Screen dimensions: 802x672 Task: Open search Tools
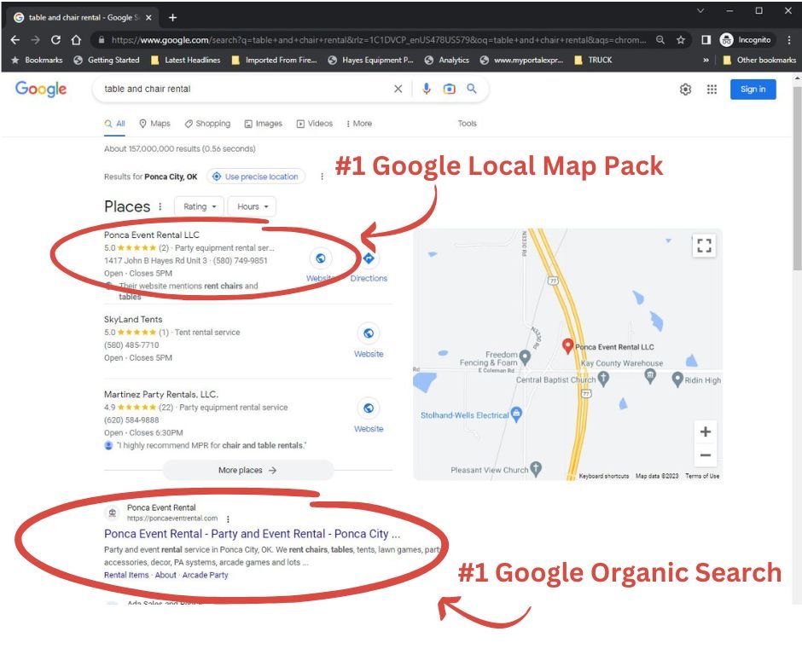[x=467, y=124]
